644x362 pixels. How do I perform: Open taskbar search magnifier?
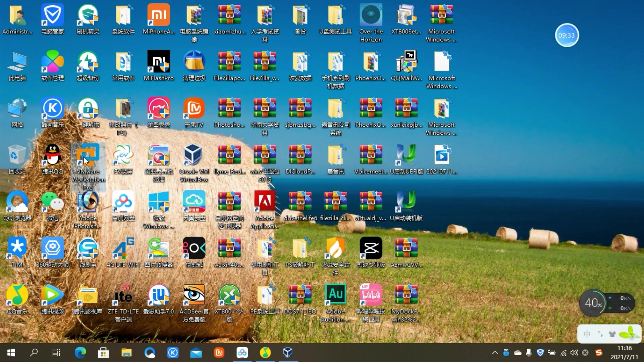point(34,353)
